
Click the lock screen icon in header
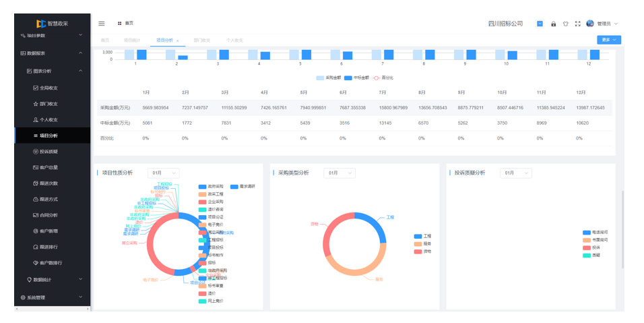554,24
